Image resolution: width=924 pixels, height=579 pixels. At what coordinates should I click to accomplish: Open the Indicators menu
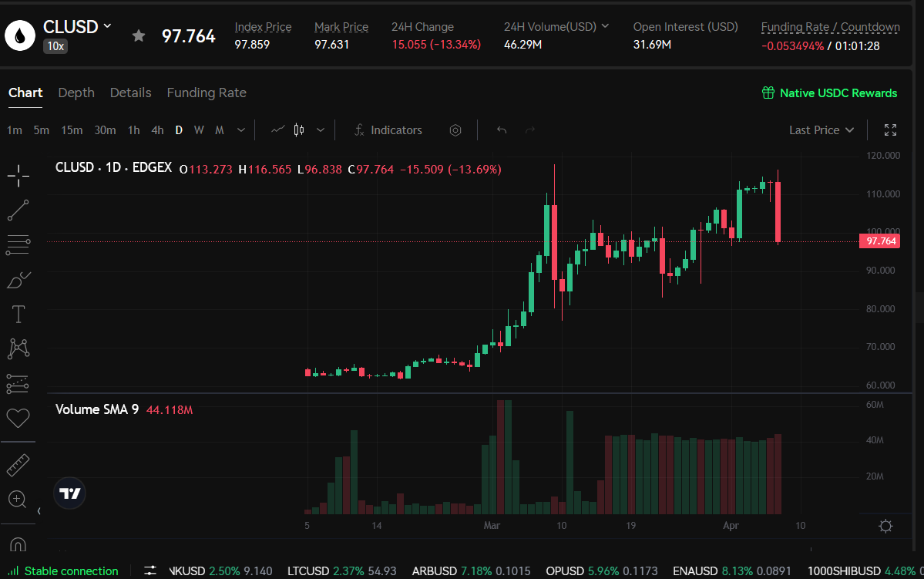pos(389,130)
